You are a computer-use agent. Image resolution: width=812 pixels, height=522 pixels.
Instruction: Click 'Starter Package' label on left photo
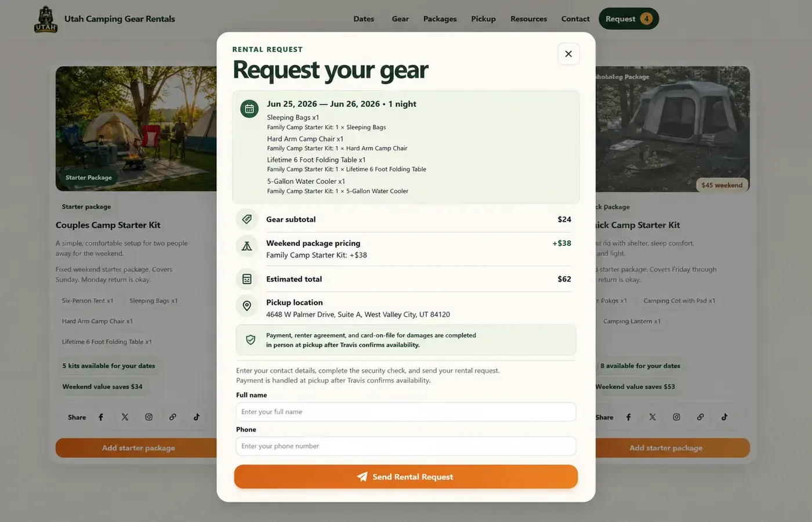tap(89, 177)
